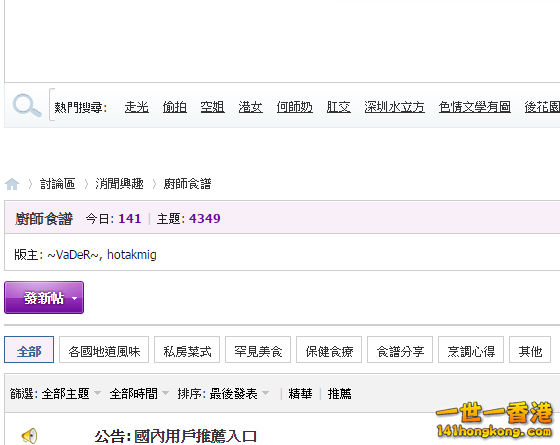Select the 全部 category tab
The image size is (560, 445).
[29, 350]
